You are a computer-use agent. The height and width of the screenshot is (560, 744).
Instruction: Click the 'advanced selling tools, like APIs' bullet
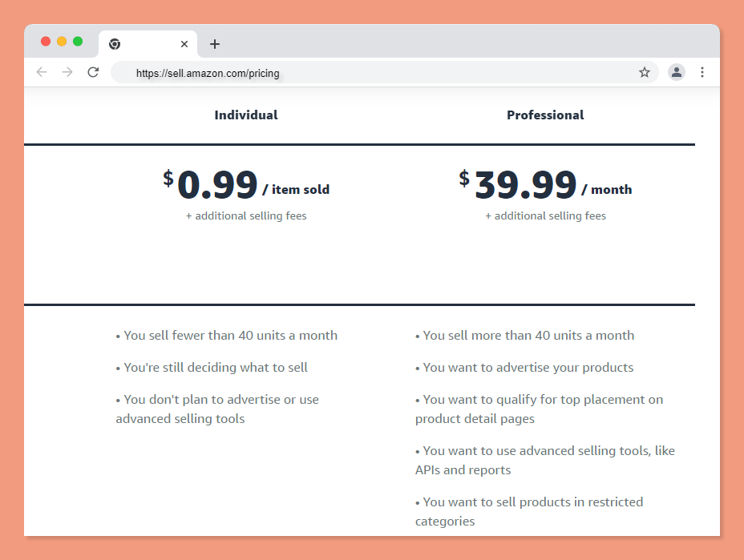click(x=545, y=461)
